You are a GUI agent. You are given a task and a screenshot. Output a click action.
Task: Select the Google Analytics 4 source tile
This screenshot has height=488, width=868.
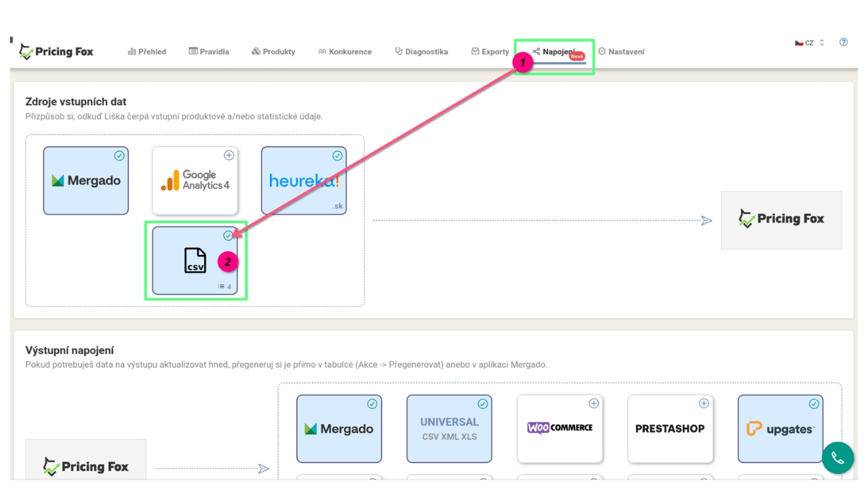195,180
